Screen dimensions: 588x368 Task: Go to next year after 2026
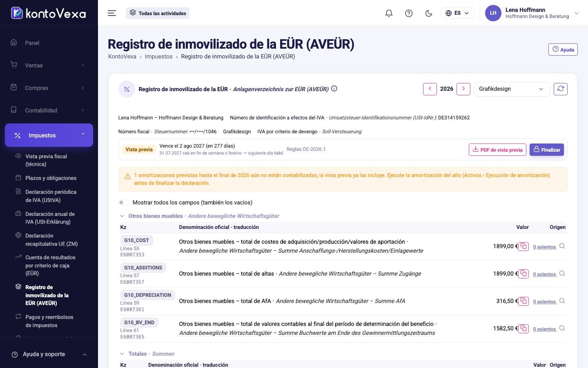pos(463,89)
